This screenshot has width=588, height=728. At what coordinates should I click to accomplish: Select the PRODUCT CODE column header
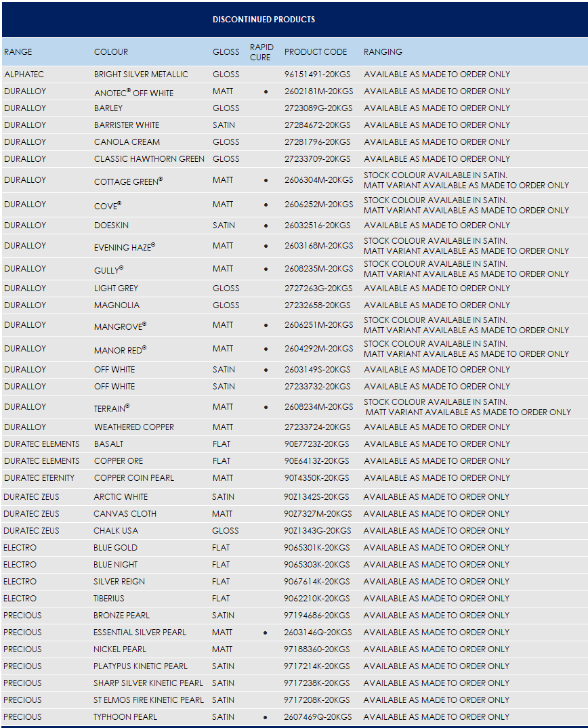[316, 52]
